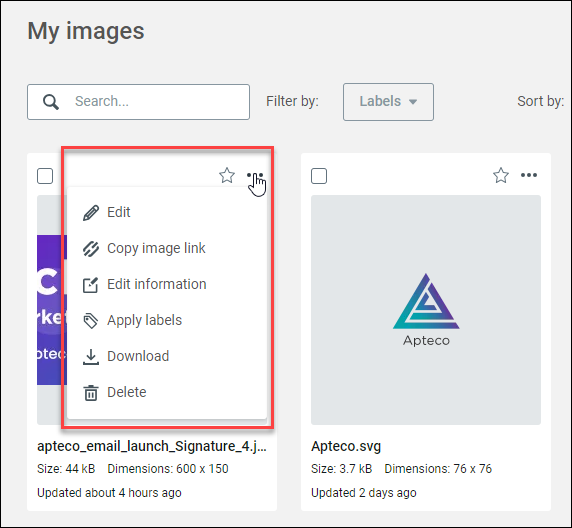Click the apteco_email_launch_Signature_4.j... file name
This screenshot has width=572, height=528.
pyautogui.click(x=152, y=446)
